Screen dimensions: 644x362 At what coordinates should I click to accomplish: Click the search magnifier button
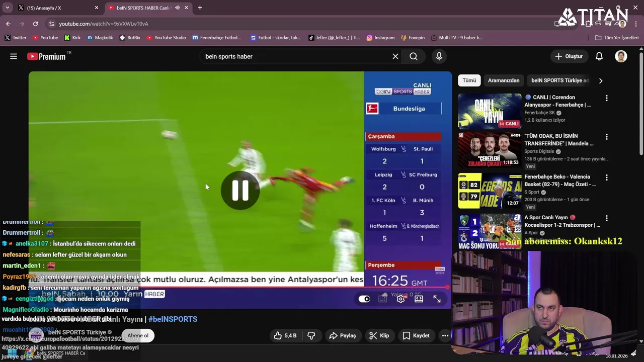[x=414, y=56]
